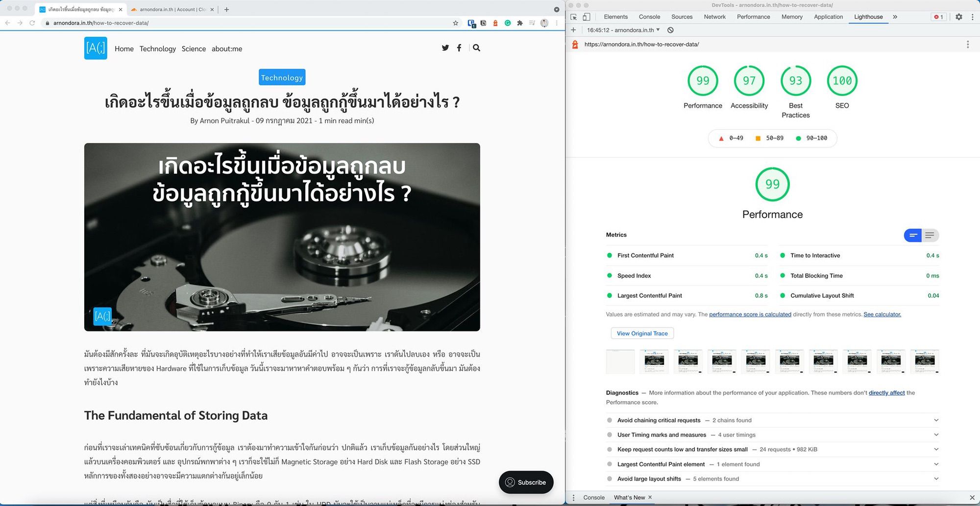This screenshot has width=980, height=506.
Task: Open DevTools customize three-dot menu
Action: [973, 17]
